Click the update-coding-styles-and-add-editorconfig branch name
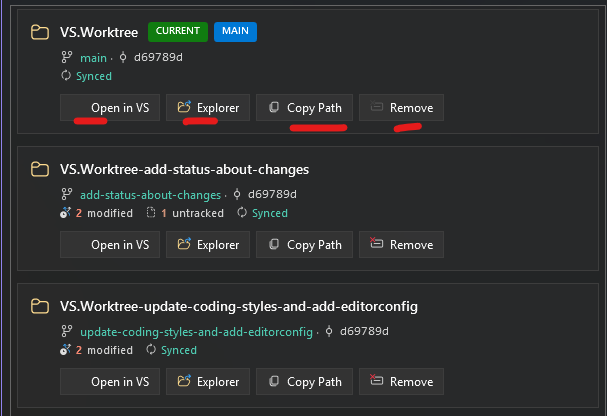This screenshot has height=416, width=607. [x=196, y=332]
